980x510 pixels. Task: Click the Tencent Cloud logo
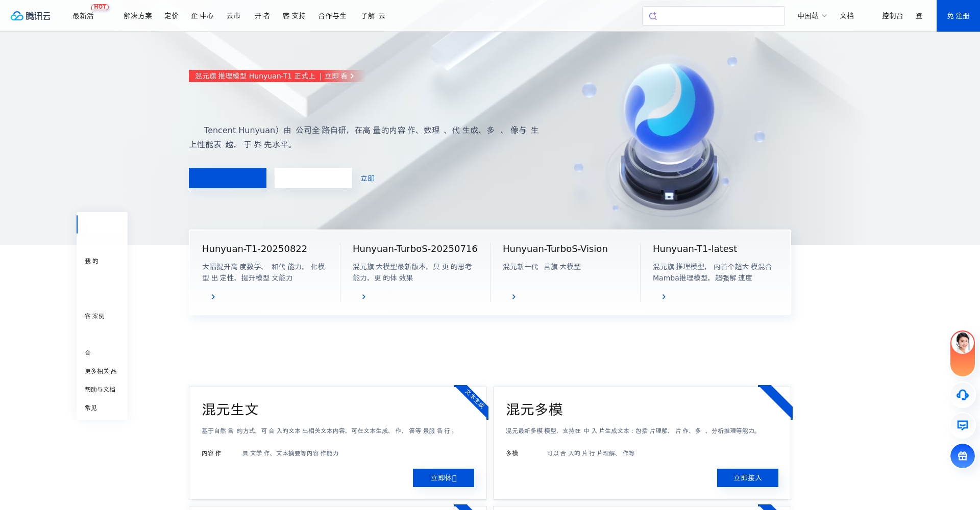pyautogui.click(x=30, y=15)
